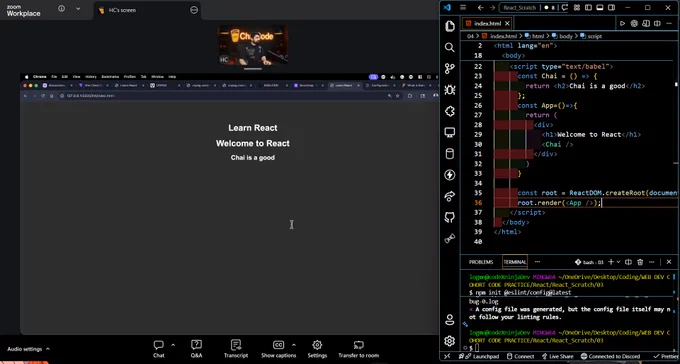
Task: Add a new terminal with plus icon
Action: [611, 262]
